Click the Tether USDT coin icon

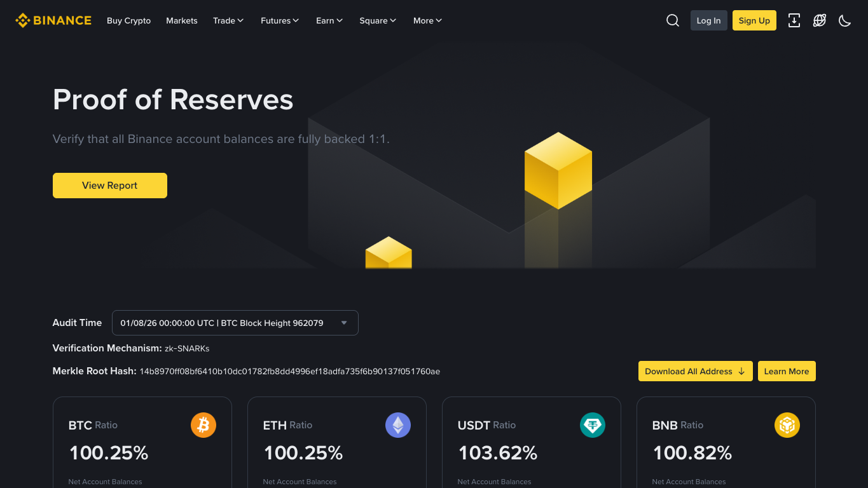tap(593, 425)
